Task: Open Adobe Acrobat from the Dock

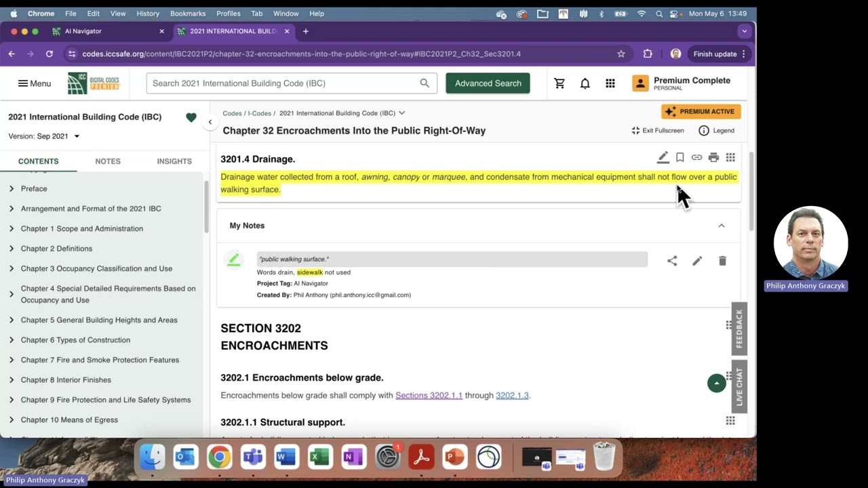Action: tap(421, 457)
